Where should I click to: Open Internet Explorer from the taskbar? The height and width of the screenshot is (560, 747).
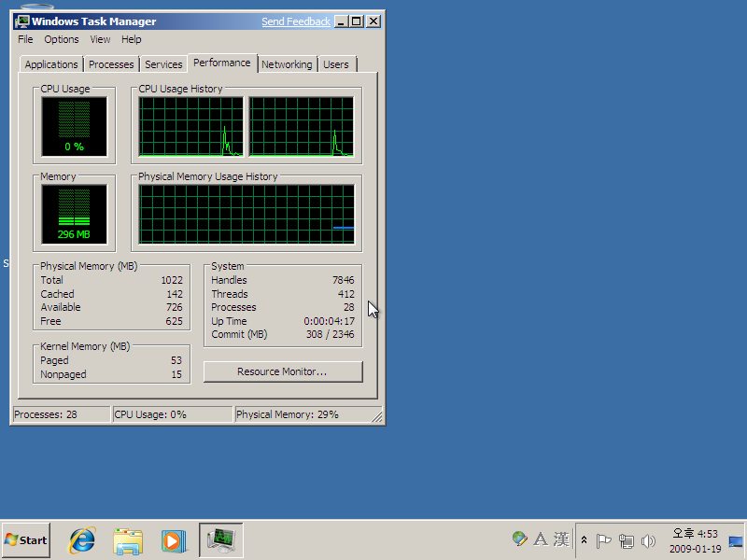pyautogui.click(x=82, y=540)
